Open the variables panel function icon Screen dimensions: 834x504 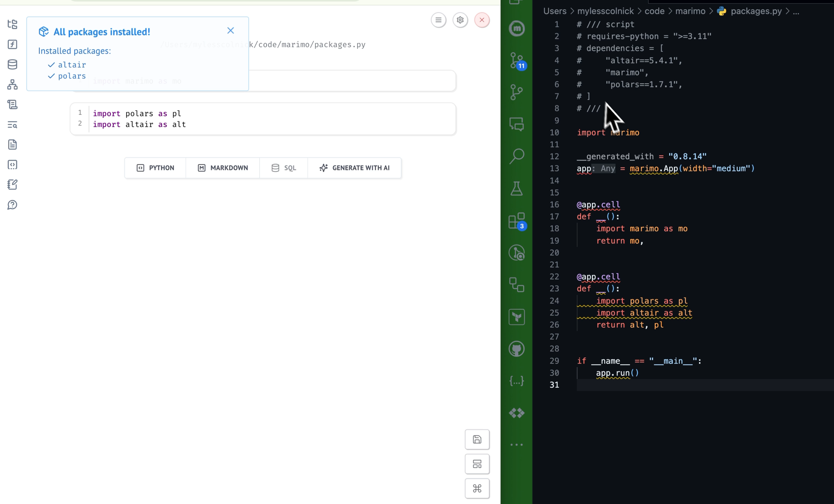click(13, 44)
